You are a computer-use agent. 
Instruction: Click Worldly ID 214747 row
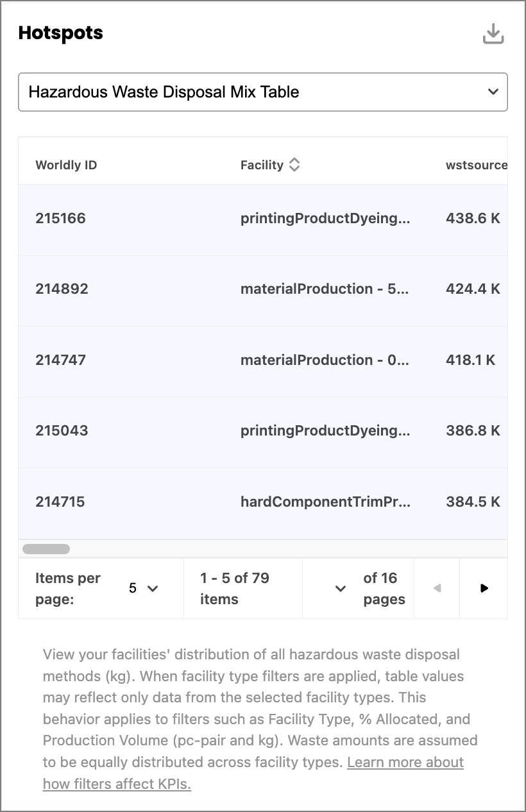coord(263,361)
